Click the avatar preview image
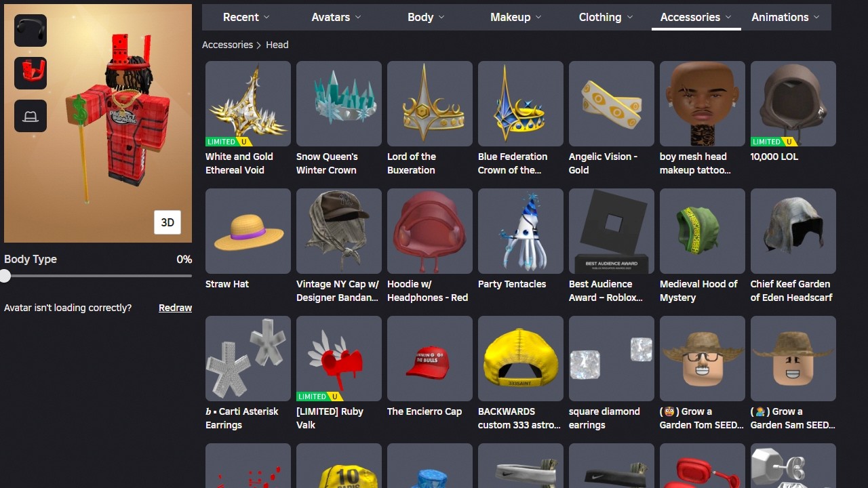Screen dimensions: 868x488 (x=98, y=123)
